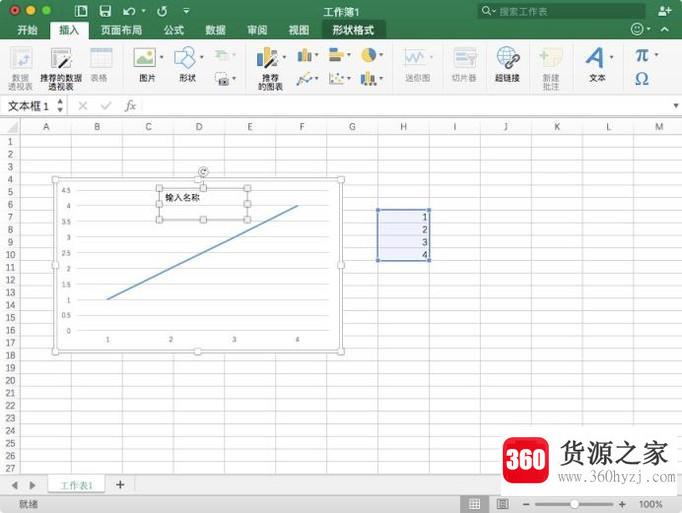Zoom out with minus button

click(x=526, y=504)
